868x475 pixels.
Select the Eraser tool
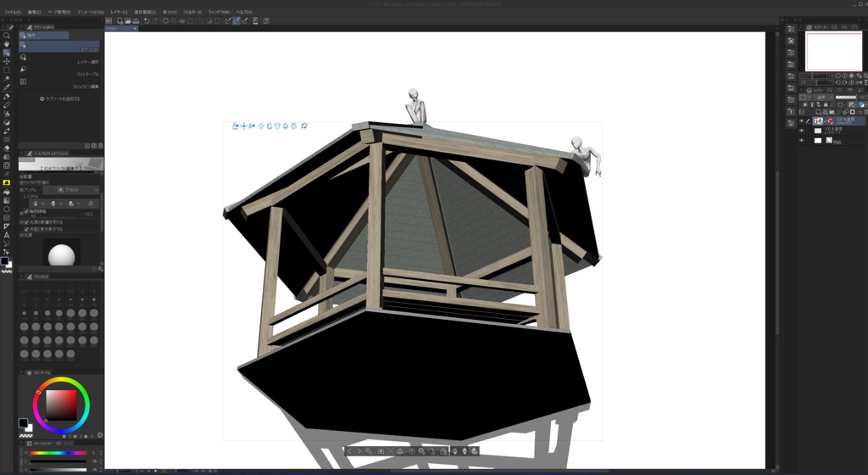7,148
